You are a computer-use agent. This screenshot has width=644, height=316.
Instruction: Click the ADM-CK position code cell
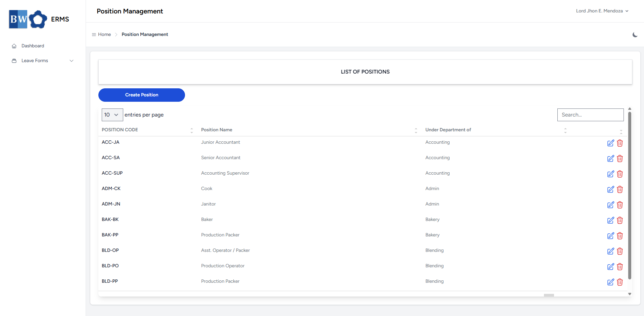pyautogui.click(x=111, y=189)
